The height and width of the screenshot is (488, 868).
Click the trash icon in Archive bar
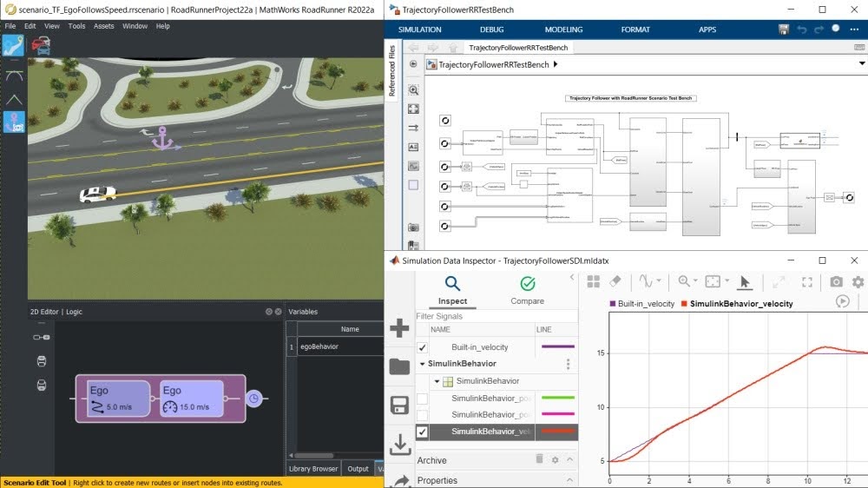click(539, 459)
